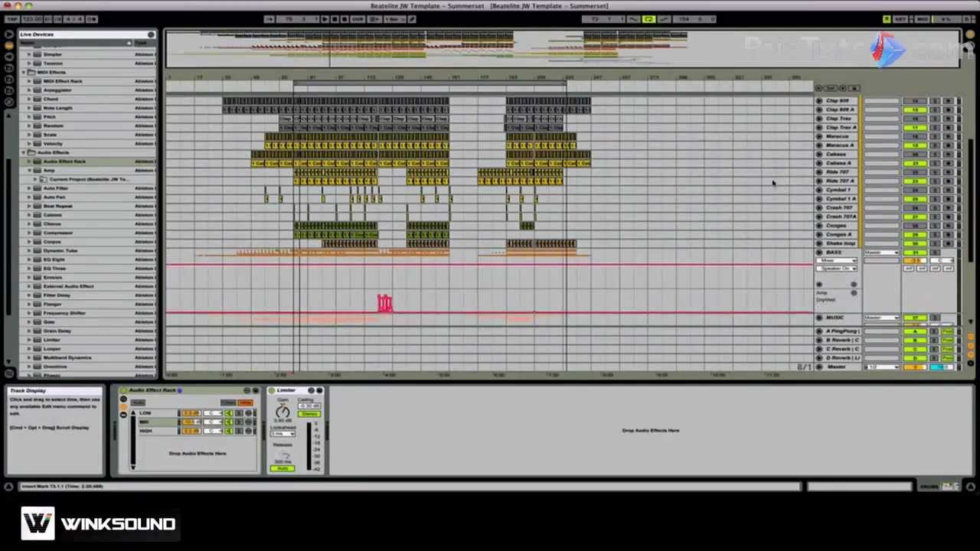Toggle the Info View triangle at bottom-left
Screen dimensions: 980x551
coord(8,486)
